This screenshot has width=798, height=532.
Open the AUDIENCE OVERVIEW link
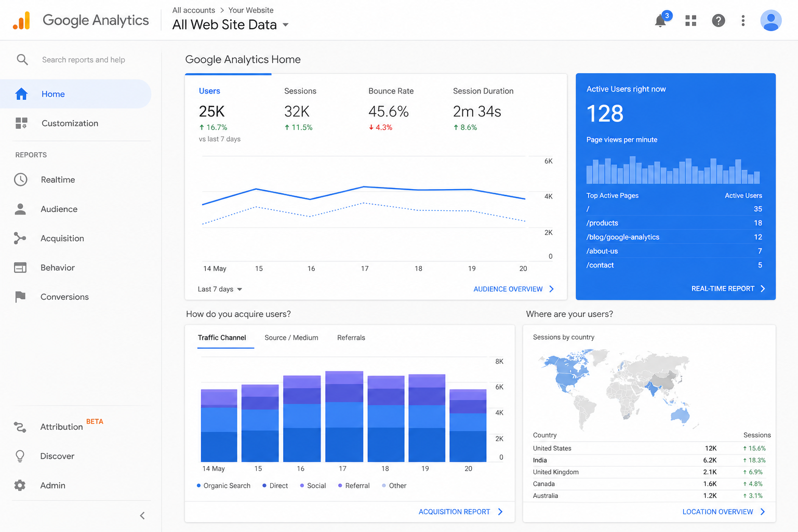pyautogui.click(x=508, y=289)
